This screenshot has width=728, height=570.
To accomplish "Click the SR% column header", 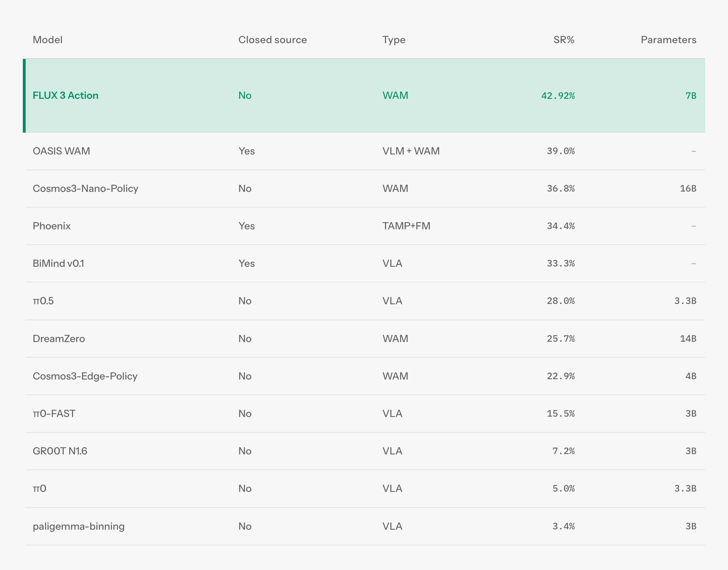I will point(564,40).
